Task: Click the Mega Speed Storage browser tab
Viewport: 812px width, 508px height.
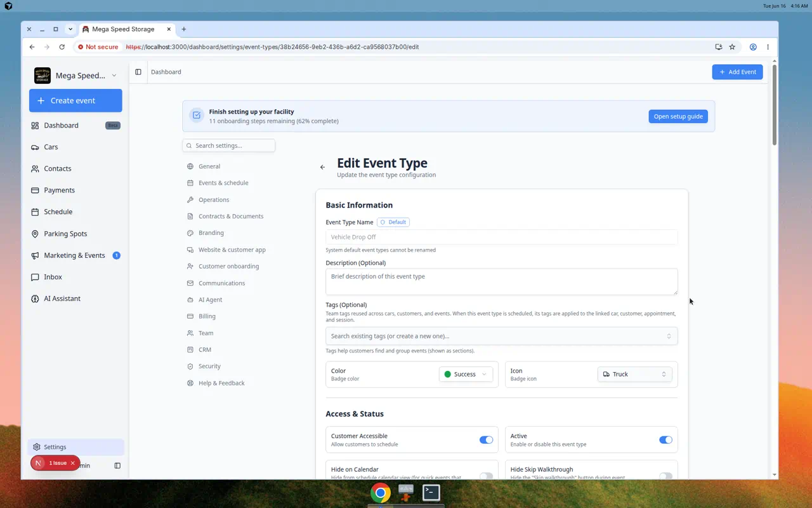Action: (126, 29)
